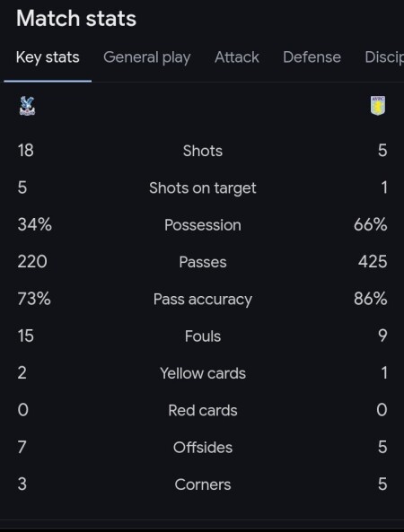Screen dimensions: 404x532
Task: Switch to the Key stats tab
Action: (x=48, y=57)
